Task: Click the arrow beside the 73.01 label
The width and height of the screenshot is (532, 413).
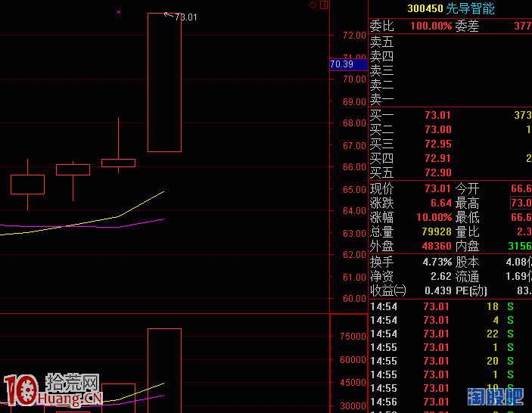Action: point(168,14)
